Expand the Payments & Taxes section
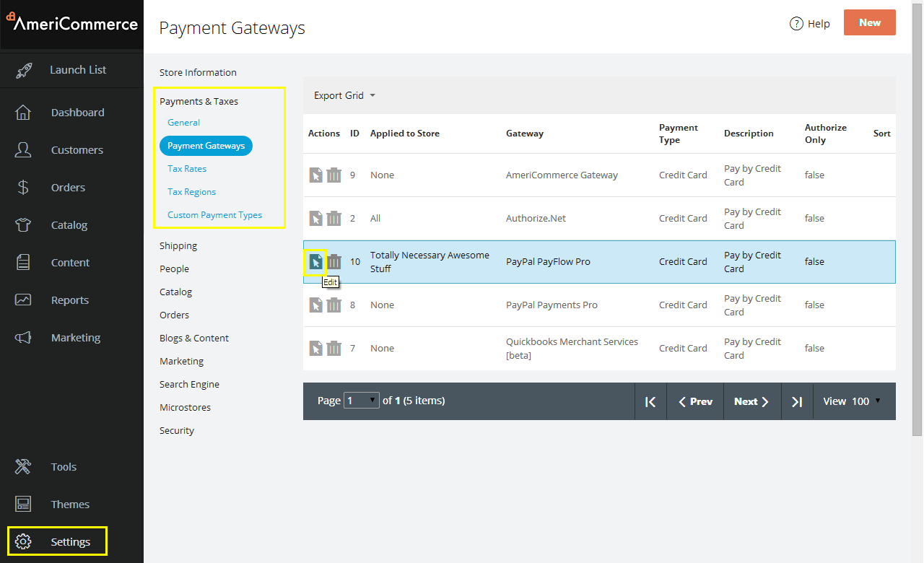Screen dimensions: 924x563 (199, 101)
